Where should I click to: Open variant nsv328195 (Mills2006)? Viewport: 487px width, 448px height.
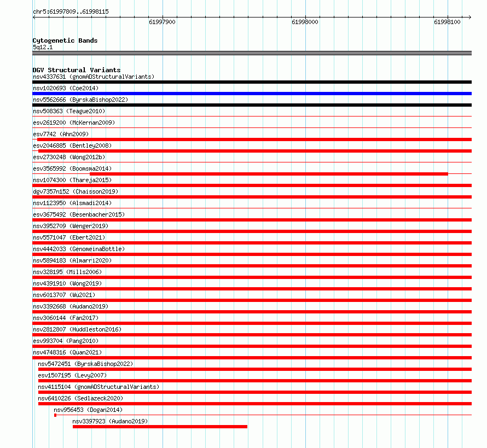(x=67, y=272)
